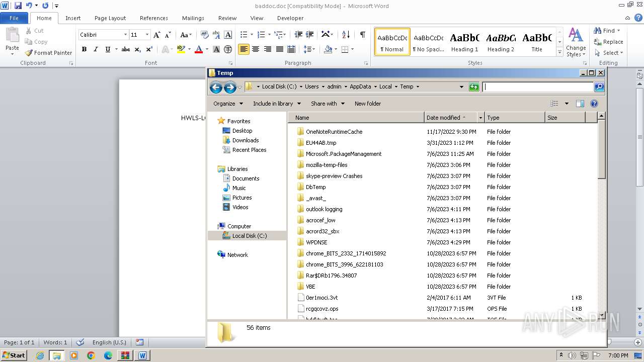Open Organize dropdown in Explorer

[228, 104]
